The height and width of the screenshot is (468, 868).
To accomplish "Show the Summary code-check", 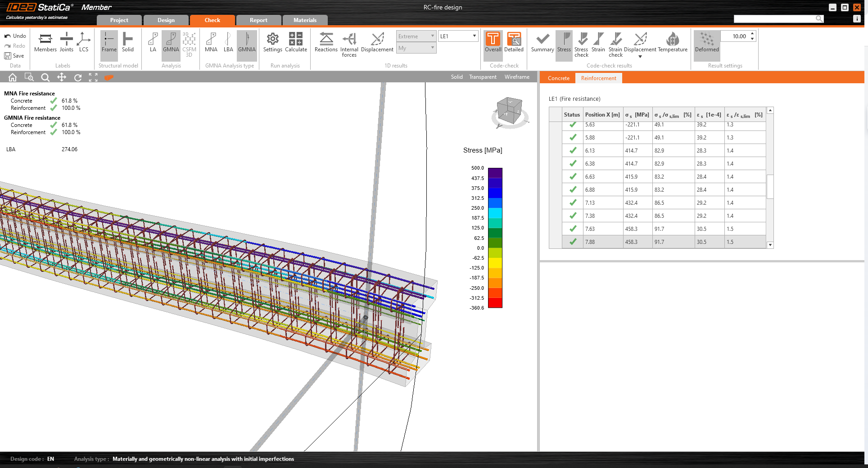I will tap(542, 44).
